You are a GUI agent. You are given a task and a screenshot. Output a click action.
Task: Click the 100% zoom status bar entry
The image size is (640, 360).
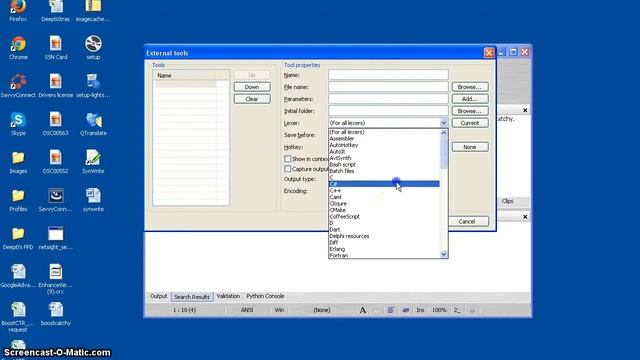[x=439, y=310]
